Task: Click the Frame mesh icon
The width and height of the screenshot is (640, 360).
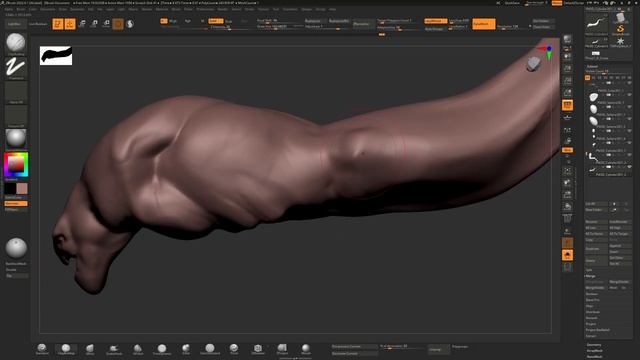Action: tap(567, 170)
